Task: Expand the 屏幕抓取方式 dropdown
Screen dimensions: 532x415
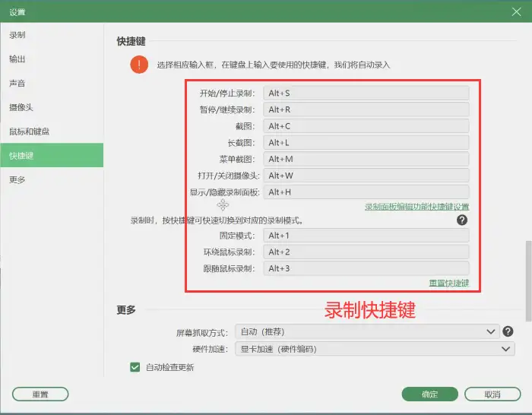Action: [x=367, y=331]
